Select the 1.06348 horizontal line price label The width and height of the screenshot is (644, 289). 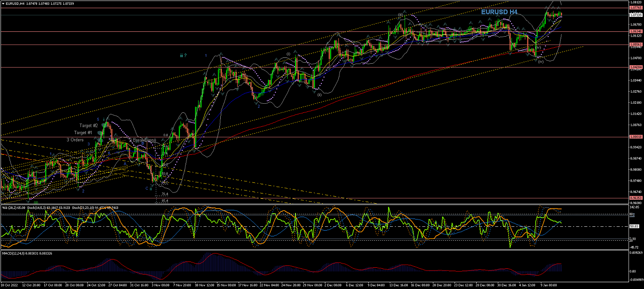click(636, 31)
